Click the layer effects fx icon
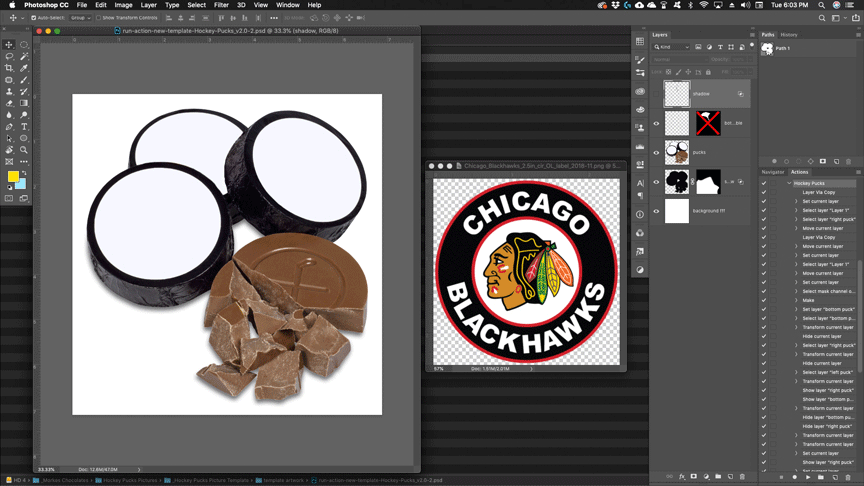Image resolution: width=864 pixels, height=486 pixels. coord(682,477)
